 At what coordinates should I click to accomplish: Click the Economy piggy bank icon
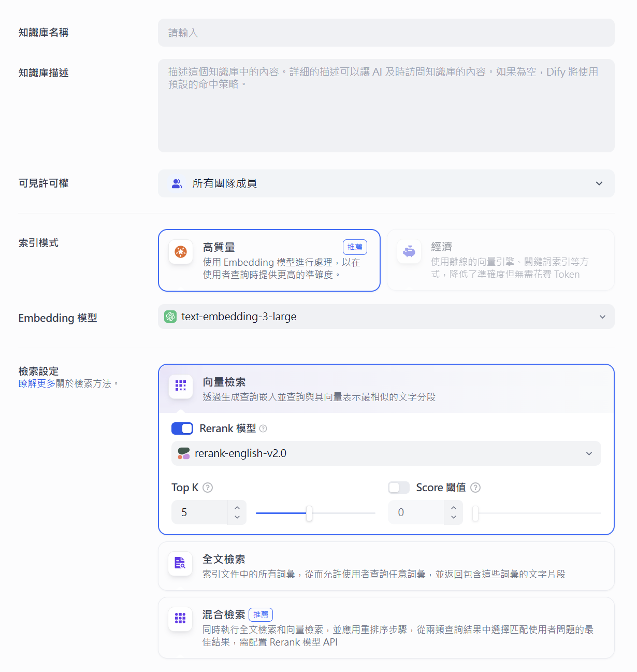pyautogui.click(x=409, y=252)
